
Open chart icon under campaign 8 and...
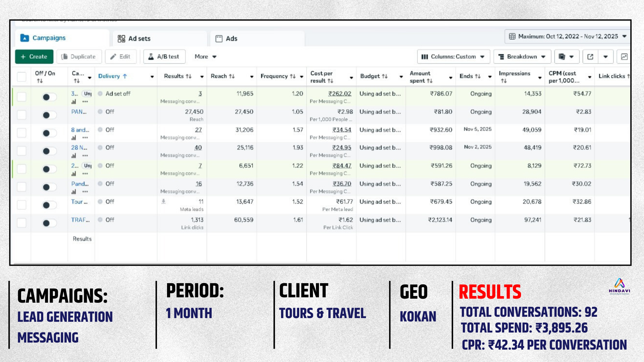coord(74,138)
